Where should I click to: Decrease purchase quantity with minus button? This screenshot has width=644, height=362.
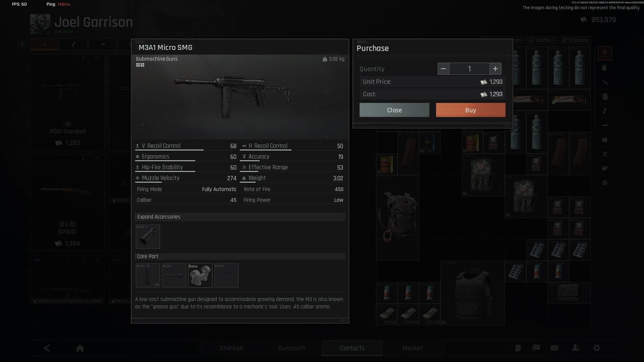pos(444,69)
